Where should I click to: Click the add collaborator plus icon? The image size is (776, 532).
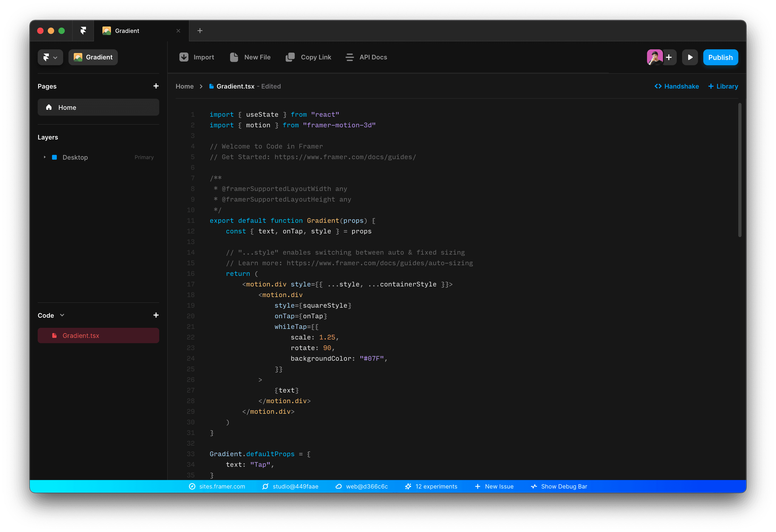[669, 57]
